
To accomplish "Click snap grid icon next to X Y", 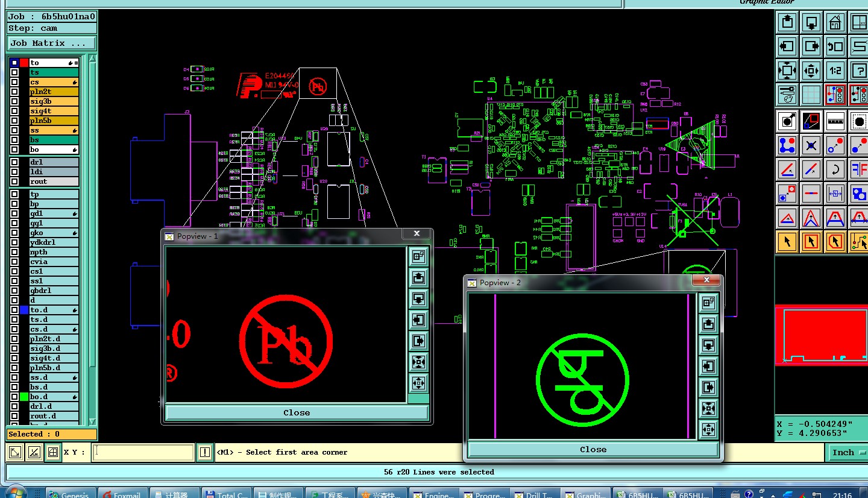I will click(53, 452).
